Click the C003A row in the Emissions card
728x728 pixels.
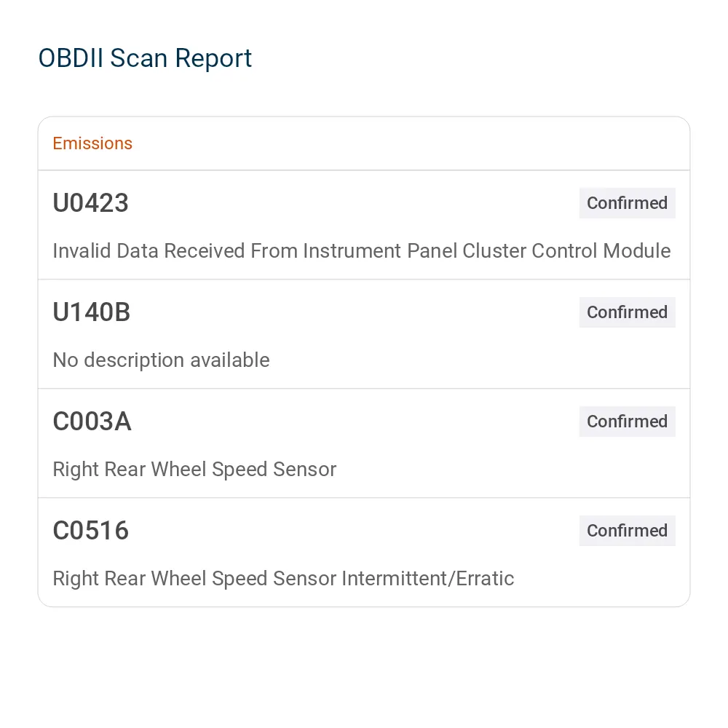pos(364,443)
